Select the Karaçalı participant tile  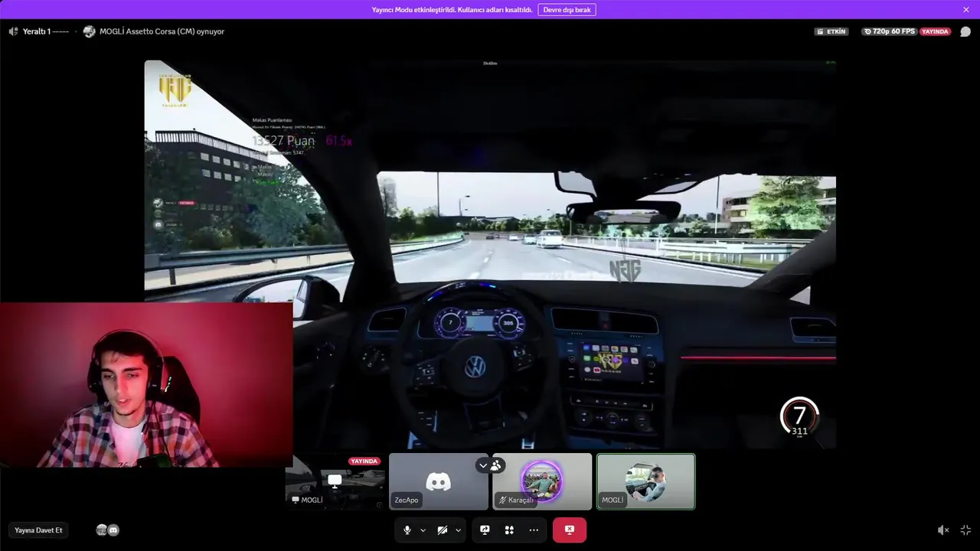(542, 481)
